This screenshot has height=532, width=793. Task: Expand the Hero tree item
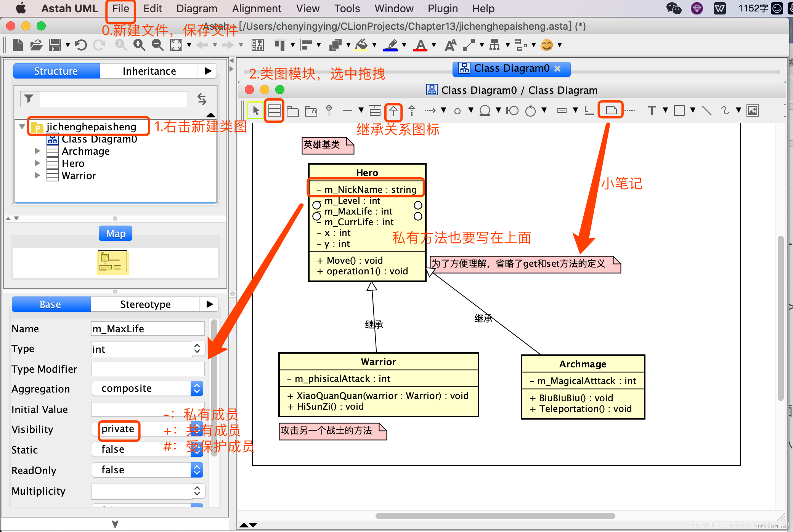tap(37, 163)
